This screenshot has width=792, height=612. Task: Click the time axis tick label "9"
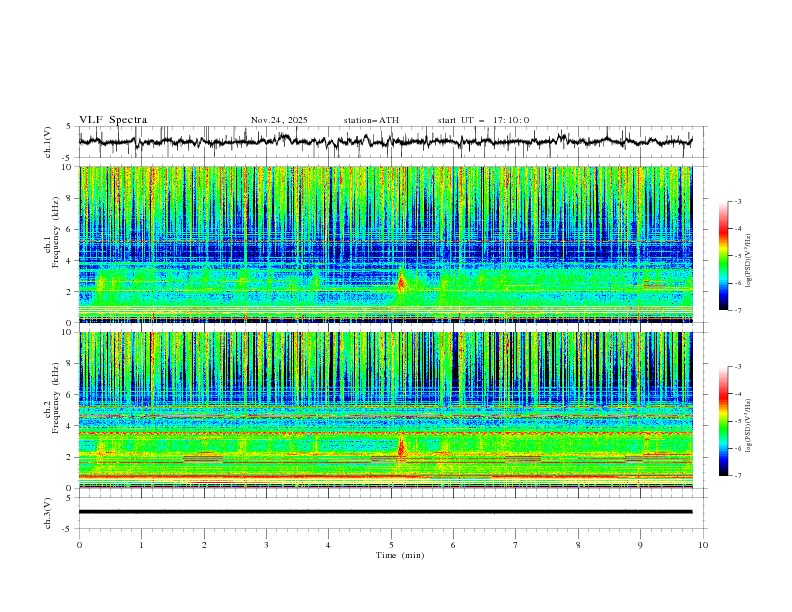(640, 545)
